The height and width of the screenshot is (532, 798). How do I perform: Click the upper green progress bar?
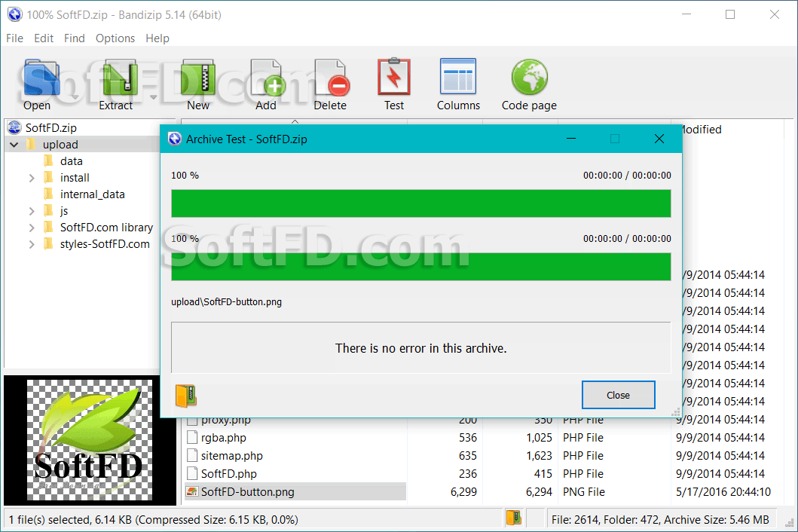[421, 203]
